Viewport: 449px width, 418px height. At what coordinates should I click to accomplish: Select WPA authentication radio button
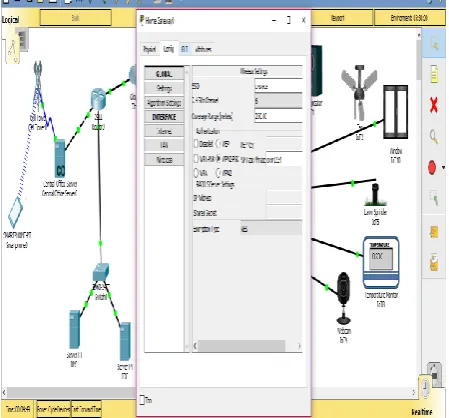[x=196, y=173]
